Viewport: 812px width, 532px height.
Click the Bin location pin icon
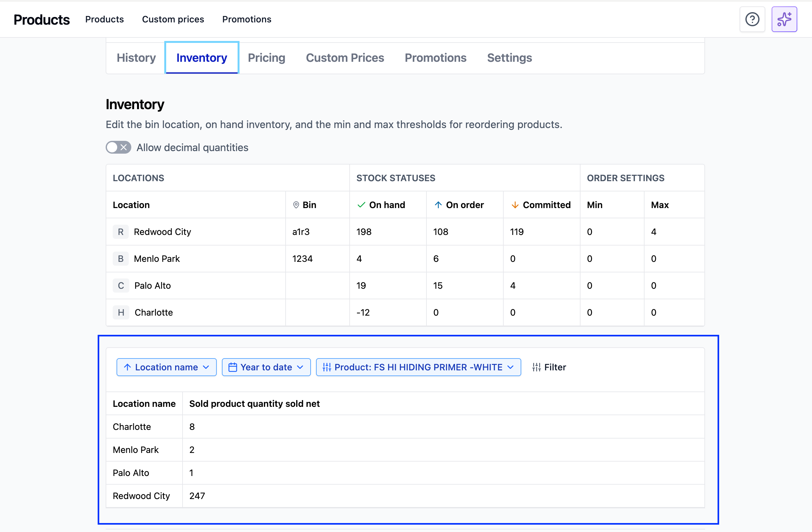[x=296, y=205]
